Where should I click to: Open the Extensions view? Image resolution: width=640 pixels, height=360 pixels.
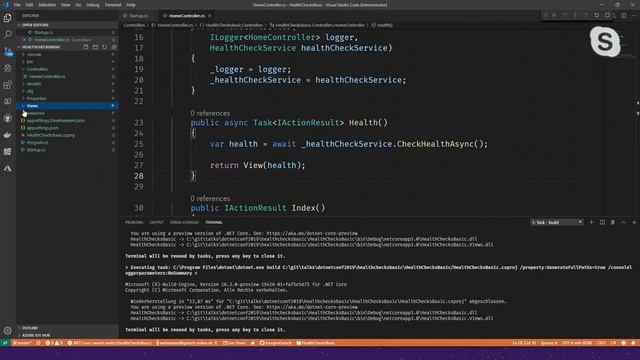[7, 84]
